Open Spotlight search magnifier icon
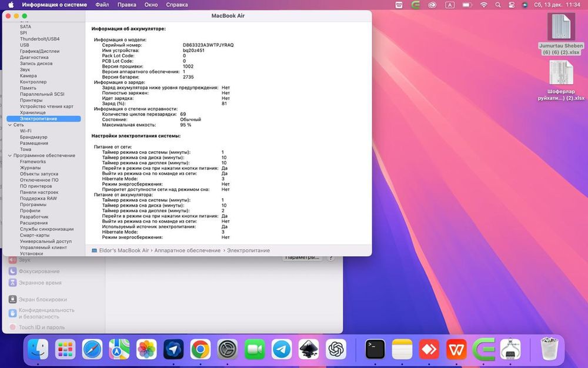Viewport: 588px width, 368px height. (x=497, y=5)
